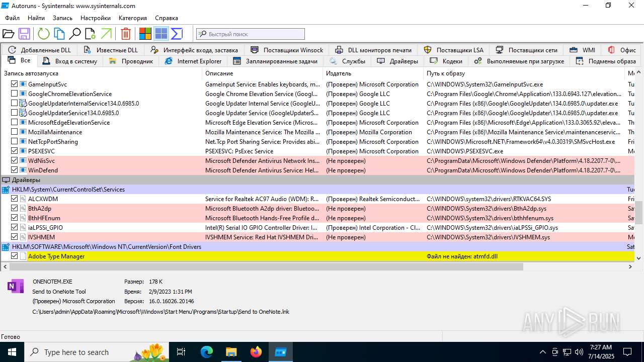Open the Справка menu
The image size is (644, 362).
point(167,18)
